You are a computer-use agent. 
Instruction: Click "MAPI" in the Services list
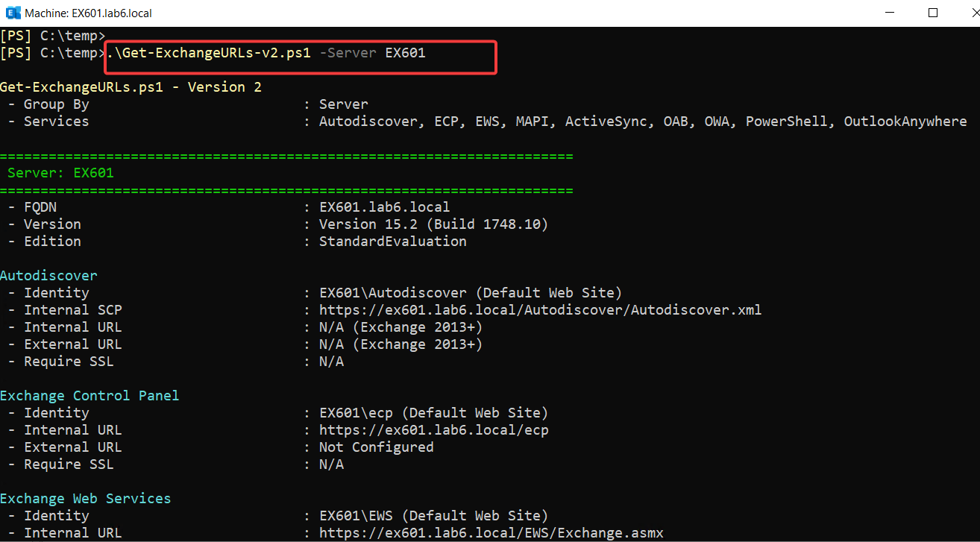533,122
